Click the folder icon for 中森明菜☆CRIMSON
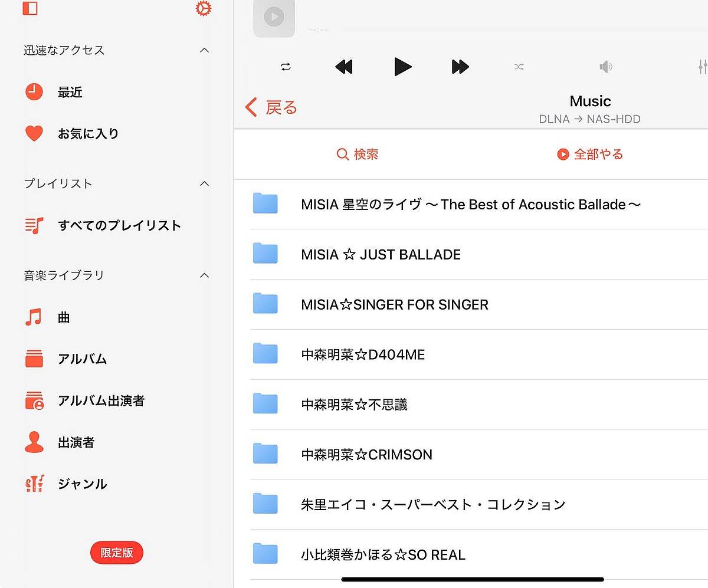This screenshot has height=588, width=708. click(x=265, y=453)
